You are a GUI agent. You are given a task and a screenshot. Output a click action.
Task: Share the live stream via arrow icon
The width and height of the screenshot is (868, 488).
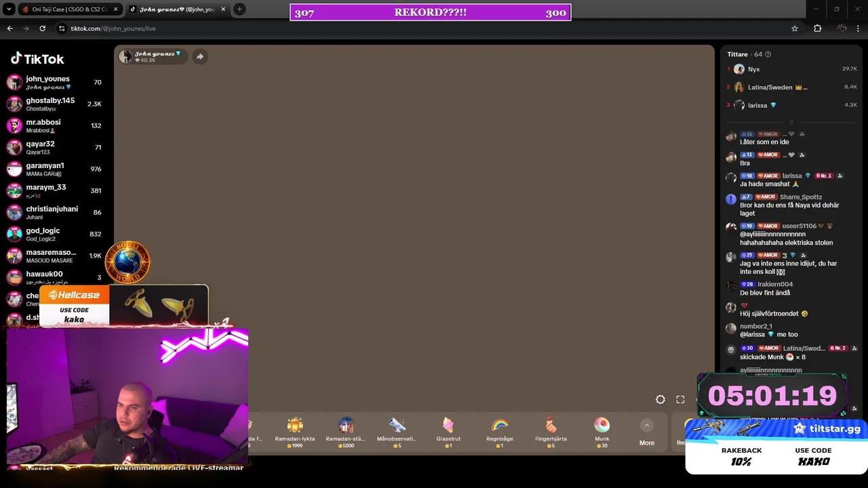pos(200,57)
